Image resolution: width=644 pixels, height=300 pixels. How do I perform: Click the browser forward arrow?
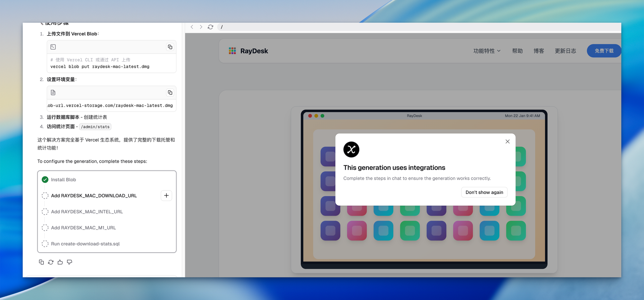click(201, 27)
